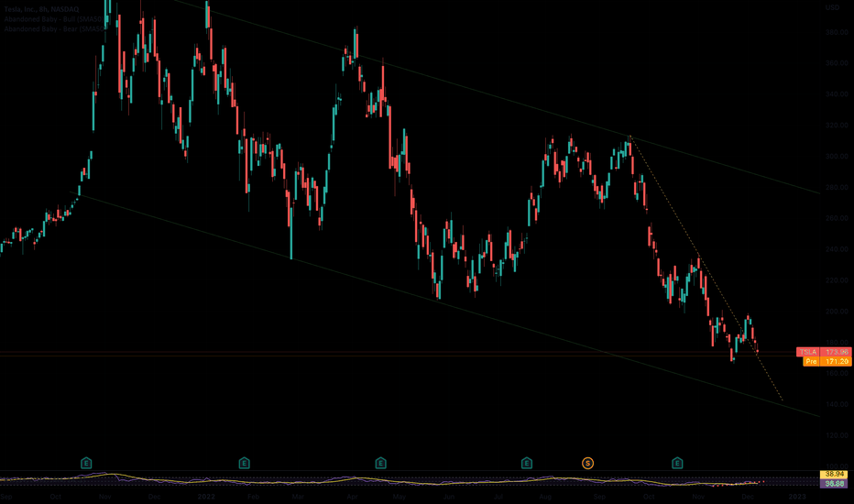Image resolution: width=854 pixels, height=504 pixels.
Task: Click the earnings icon between Oct and Nov 2021
Action: (86, 463)
